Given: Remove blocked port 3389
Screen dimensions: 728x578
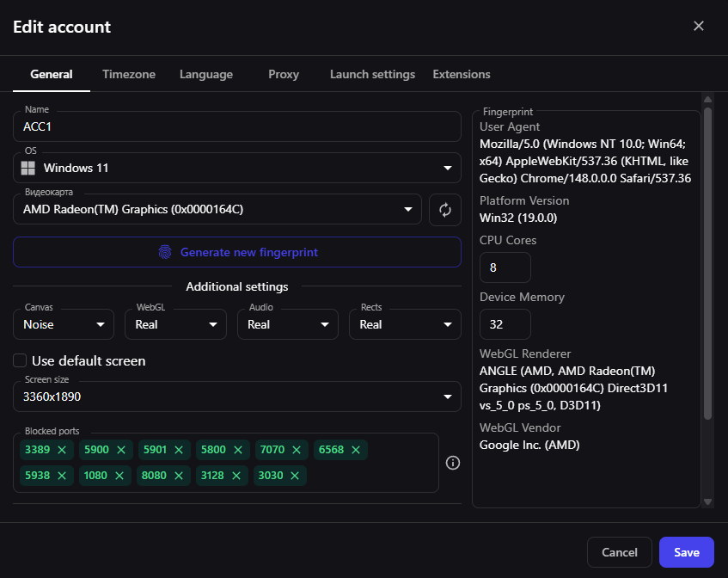Looking at the screenshot, I should (x=62, y=450).
